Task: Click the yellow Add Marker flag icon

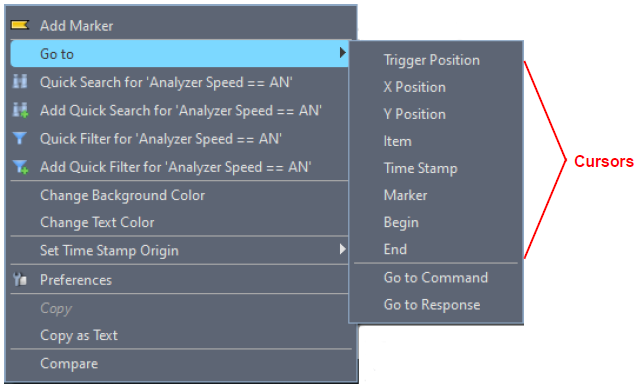Action: coord(20,25)
